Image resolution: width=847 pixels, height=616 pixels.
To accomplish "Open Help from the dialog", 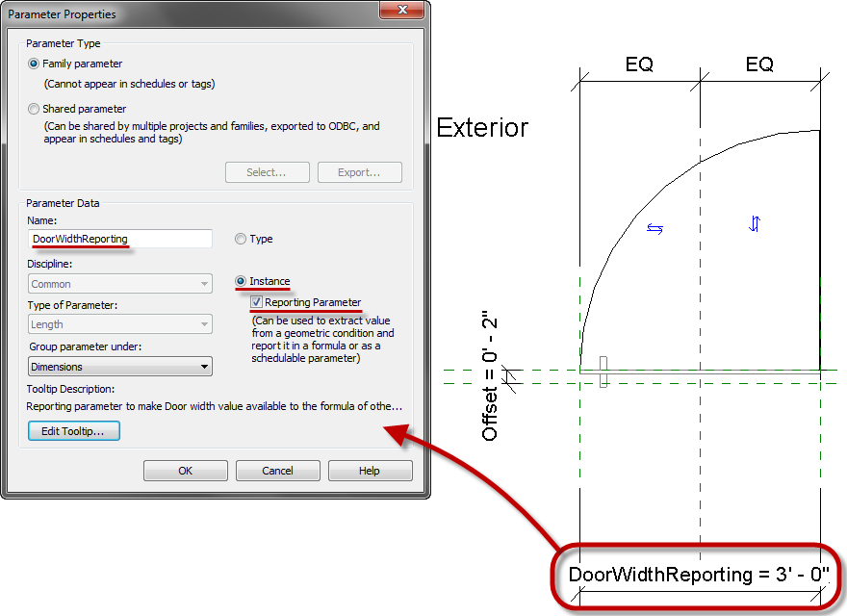I will [x=370, y=471].
